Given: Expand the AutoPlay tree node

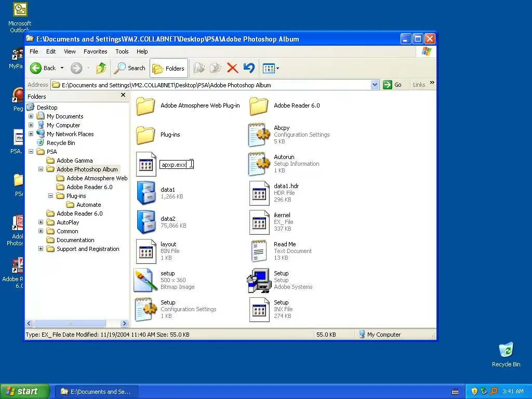Looking at the screenshot, I should coord(41,222).
